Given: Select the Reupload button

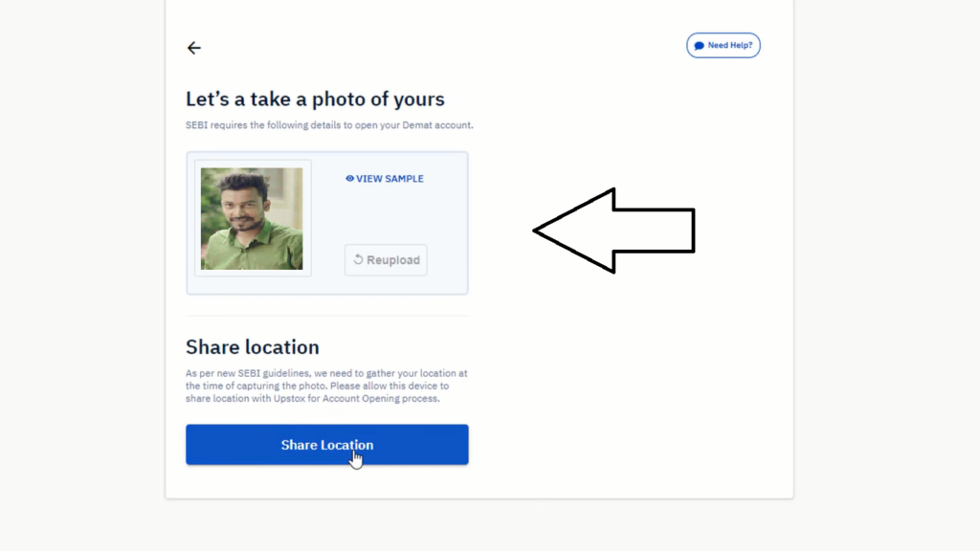Looking at the screenshot, I should 386,260.
